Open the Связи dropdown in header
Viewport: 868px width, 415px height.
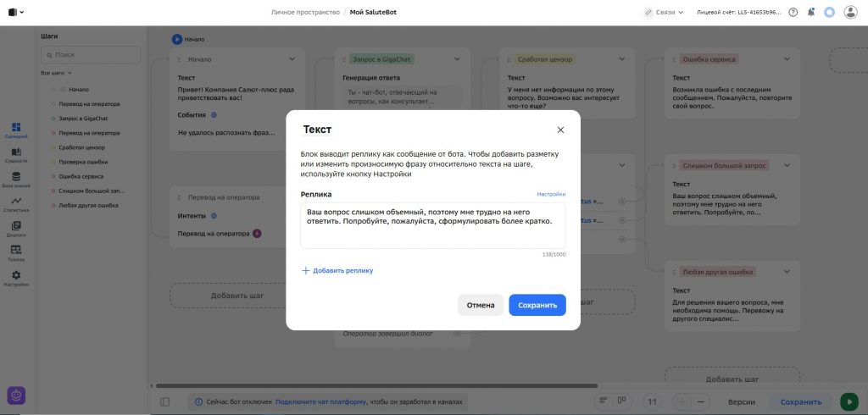click(664, 12)
